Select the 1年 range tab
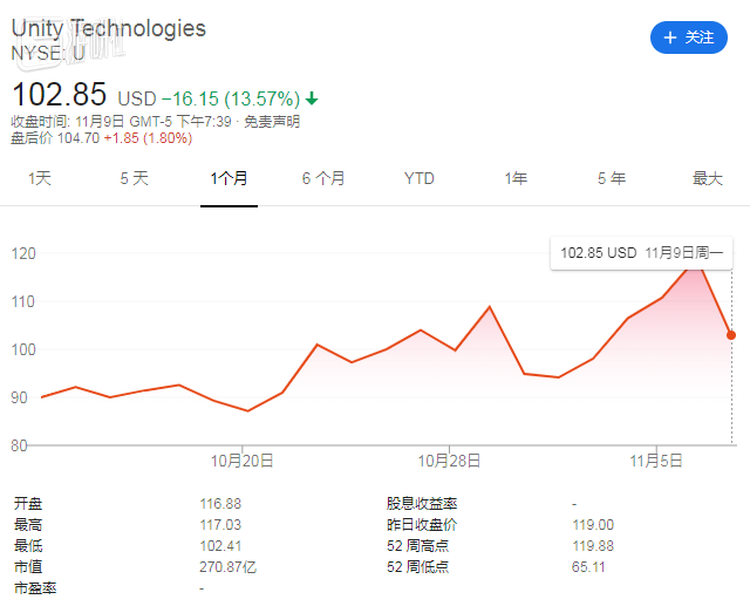This screenshot has height=613, width=750. (x=516, y=178)
